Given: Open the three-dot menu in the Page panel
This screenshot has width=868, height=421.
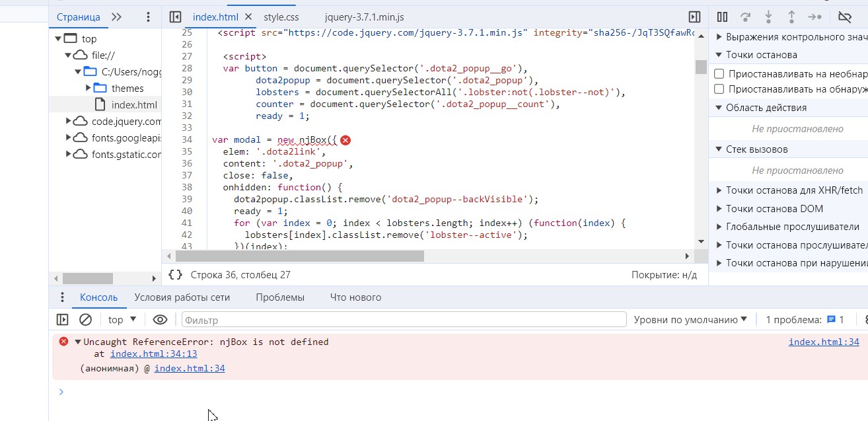Looking at the screenshot, I should click(148, 17).
